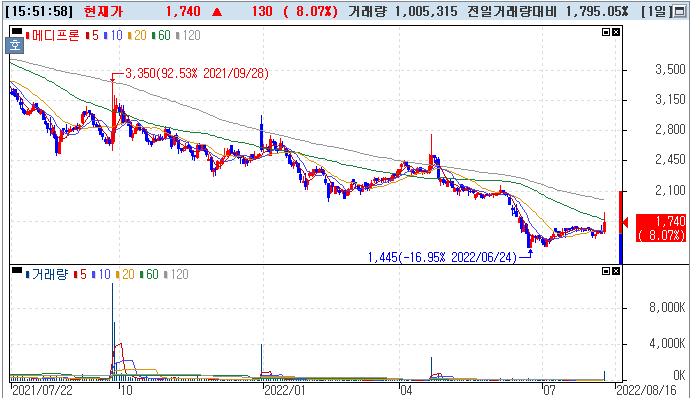Click the 2022/08/16 end date label
The height and width of the screenshot is (398, 691).
coord(646,390)
